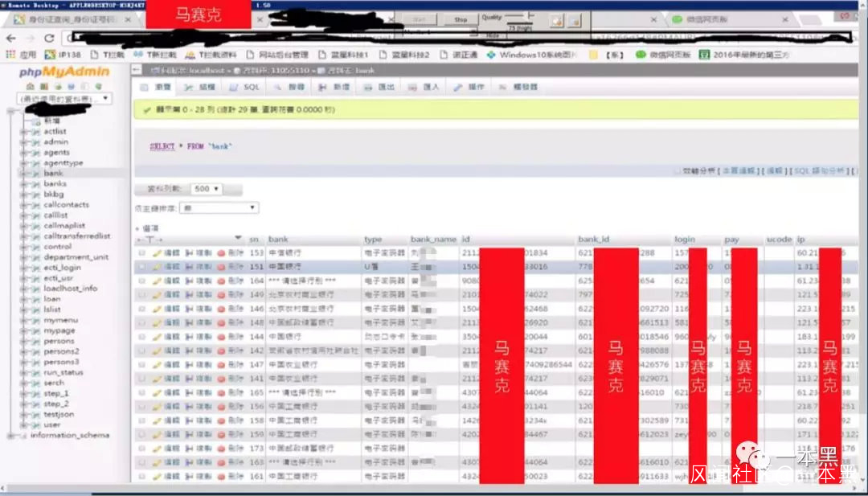868x496 pixels.
Task: Click the red delete icon for row 158
Action: coord(221,420)
